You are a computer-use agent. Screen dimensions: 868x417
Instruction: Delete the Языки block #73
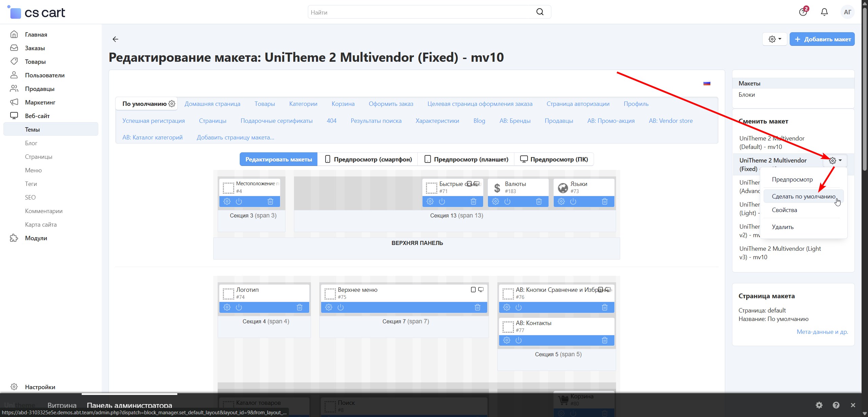pyautogui.click(x=605, y=202)
